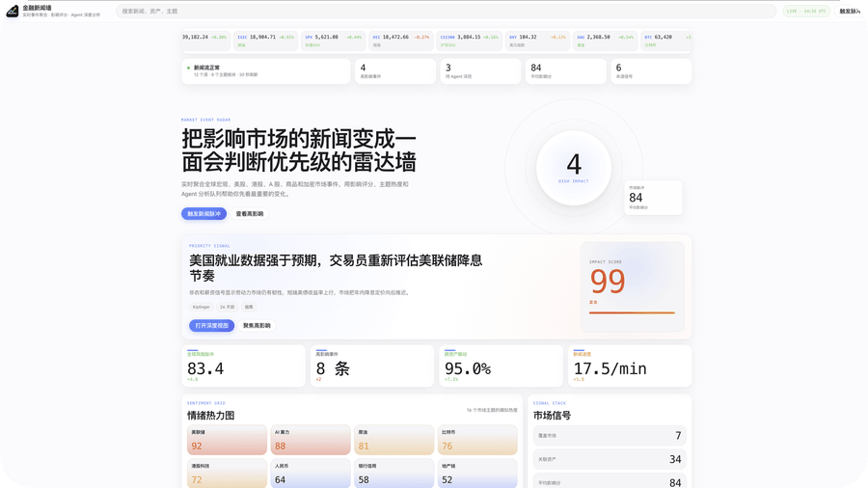Click the LIVE UTC status badge
This screenshot has width=868, height=488.
(806, 11)
